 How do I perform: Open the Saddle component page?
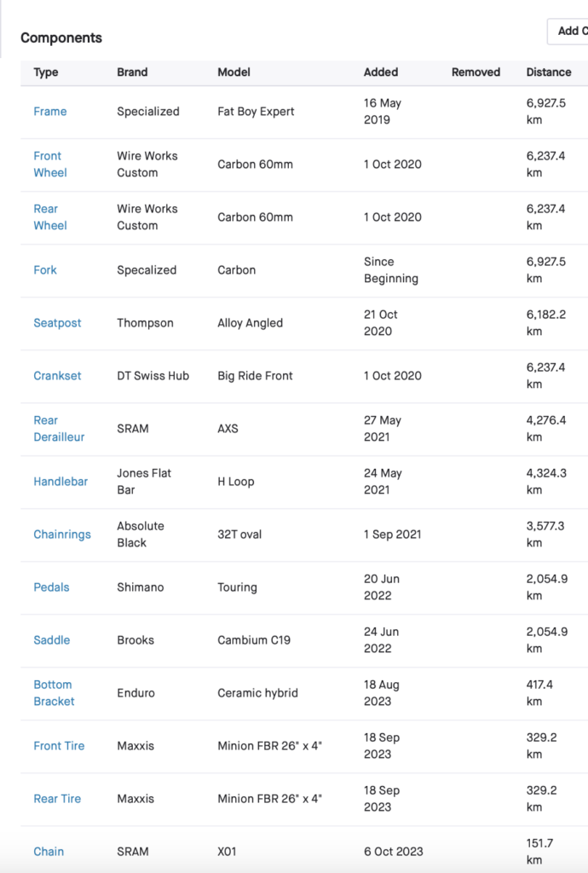tap(52, 640)
